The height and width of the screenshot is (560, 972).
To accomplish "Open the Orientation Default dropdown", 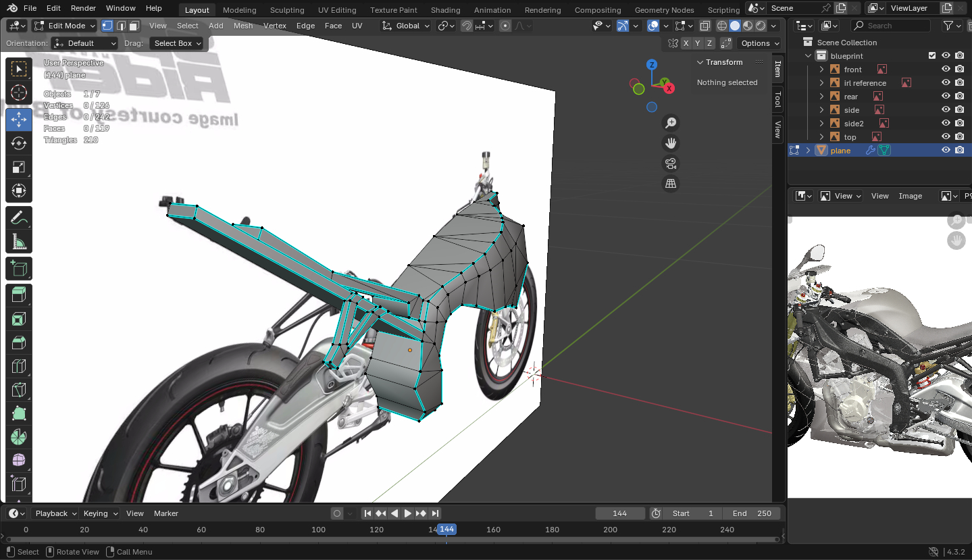I will (85, 43).
